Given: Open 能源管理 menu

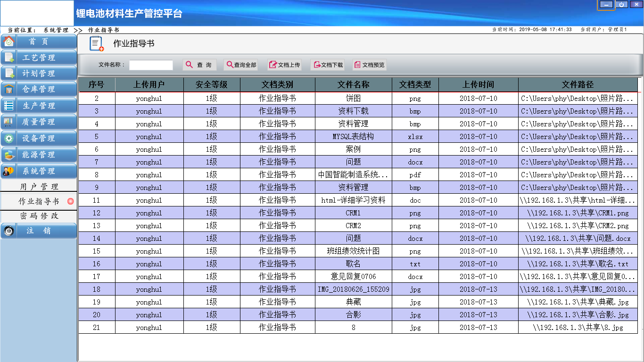Looking at the screenshot, I should [39, 155].
